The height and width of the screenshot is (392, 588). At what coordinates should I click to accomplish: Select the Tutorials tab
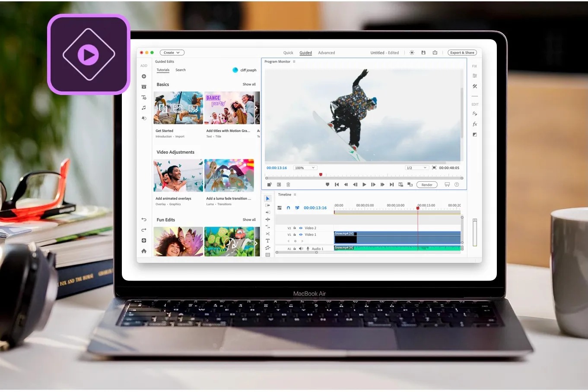click(x=163, y=70)
